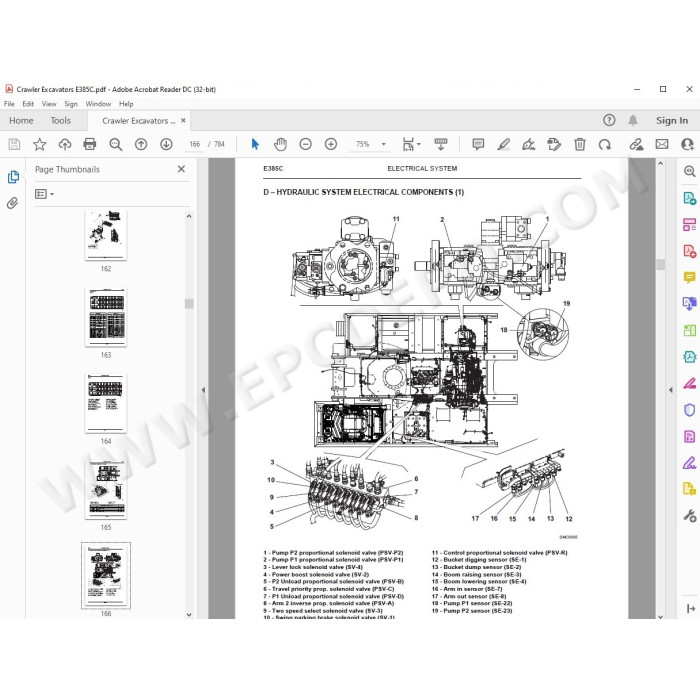This screenshot has width=700, height=700.
Task: Go to the next page with the down arrow
Action: [x=167, y=144]
